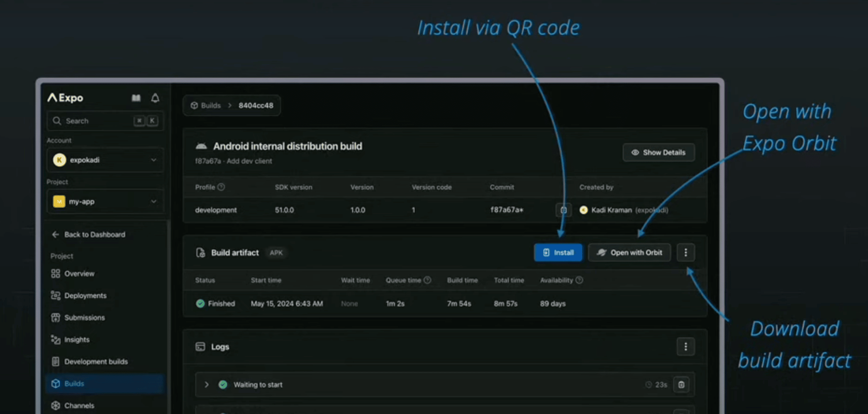868x414 pixels.
Task: Click the 8m 57s total time
Action: (505, 304)
